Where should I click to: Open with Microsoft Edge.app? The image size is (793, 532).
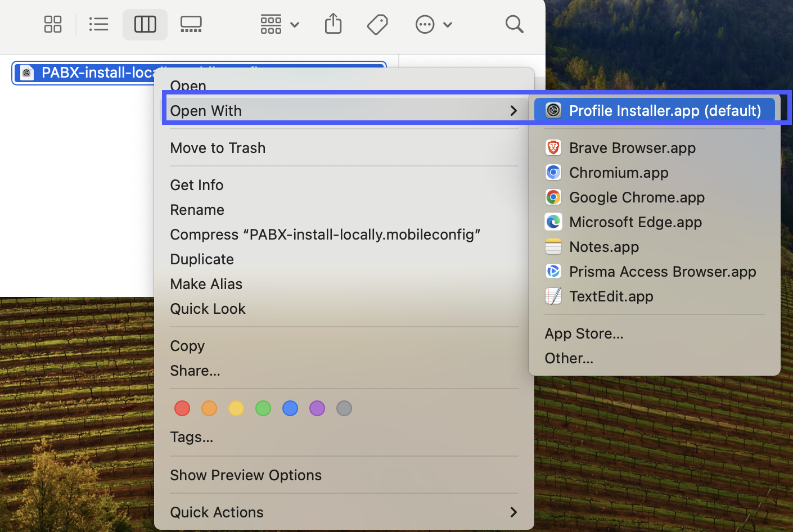(x=655, y=222)
